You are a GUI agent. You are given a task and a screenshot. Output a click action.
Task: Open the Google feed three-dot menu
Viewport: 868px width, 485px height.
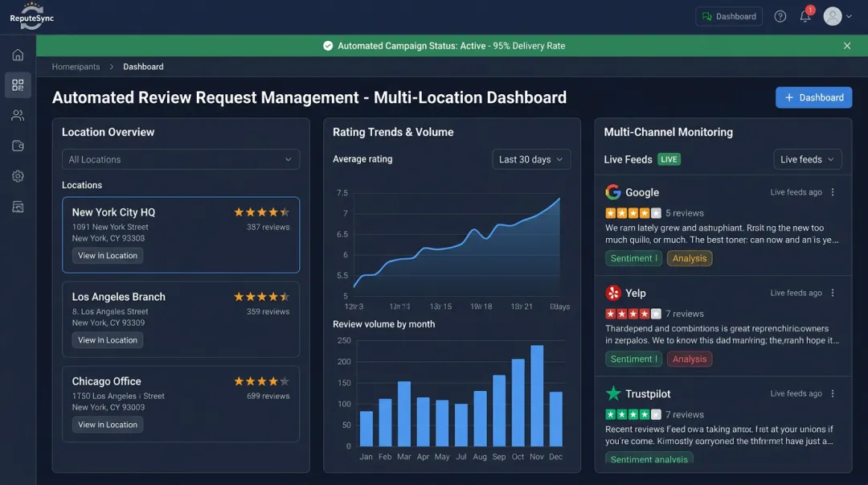(x=833, y=192)
